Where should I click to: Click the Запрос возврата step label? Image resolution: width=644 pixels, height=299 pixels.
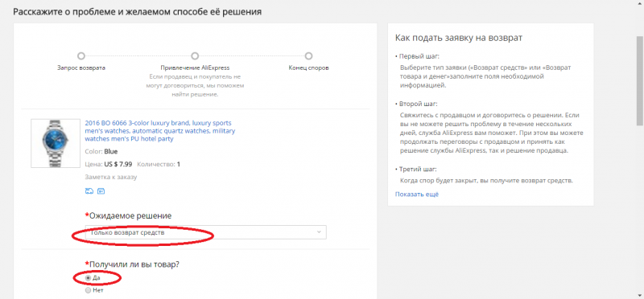point(81,68)
